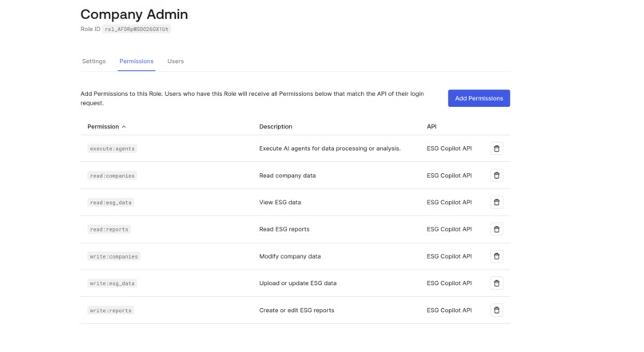Click the 'Read company data' description

pos(288,176)
